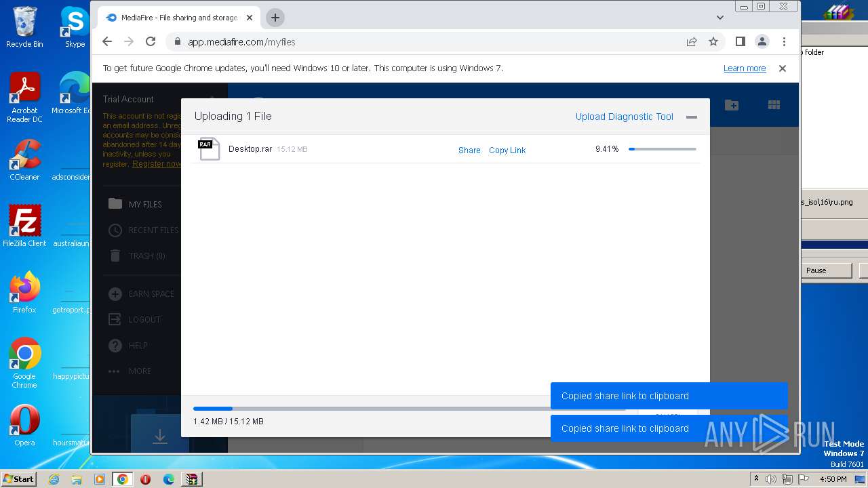Click the overall upload progress bar
This screenshot has height=488, width=868.
point(409,409)
